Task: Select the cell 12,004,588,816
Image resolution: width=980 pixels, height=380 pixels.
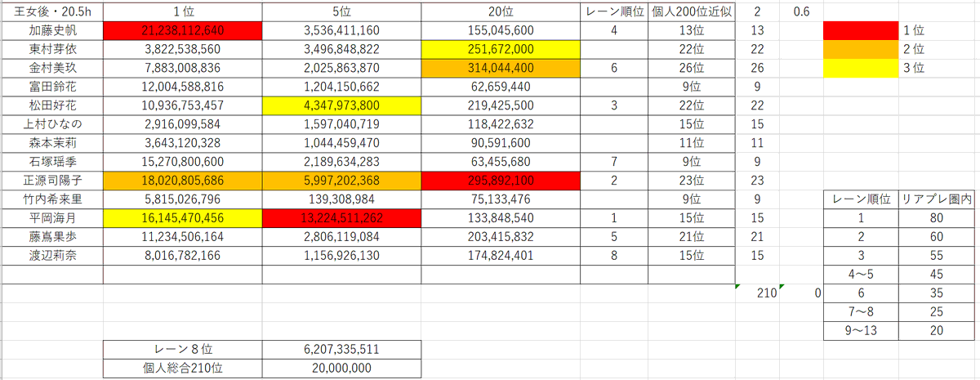Action: [x=183, y=87]
